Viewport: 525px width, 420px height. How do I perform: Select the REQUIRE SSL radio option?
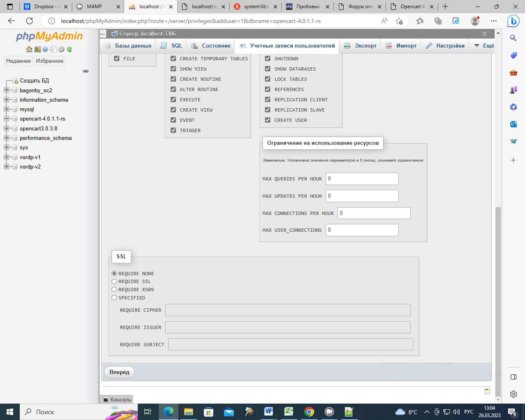[114, 281]
